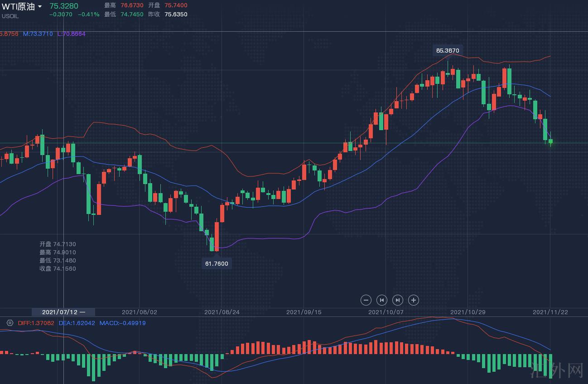Open MACD indicator settings hexagon icon
The height and width of the screenshot is (384, 588).
coord(10,323)
